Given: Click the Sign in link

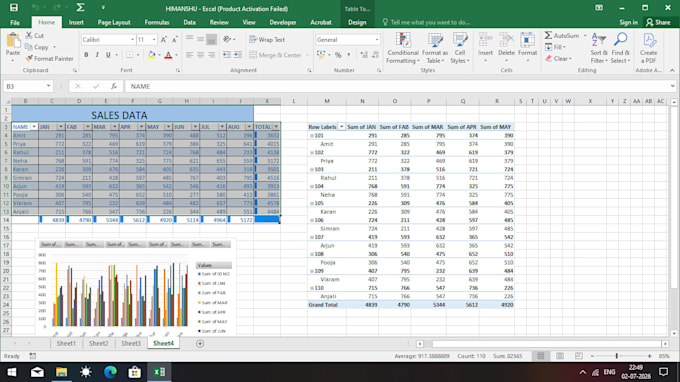Looking at the screenshot, I should [x=628, y=23].
